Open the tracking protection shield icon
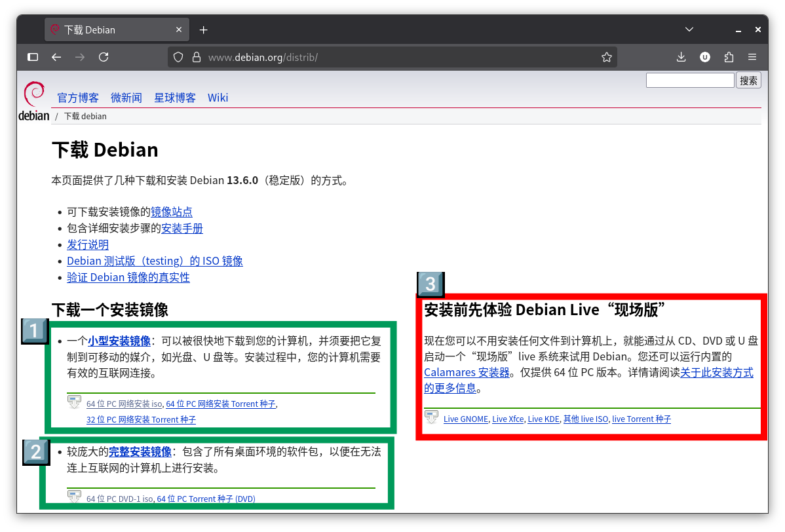The width and height of the screenshot is (785, 532). pos(178,57)
